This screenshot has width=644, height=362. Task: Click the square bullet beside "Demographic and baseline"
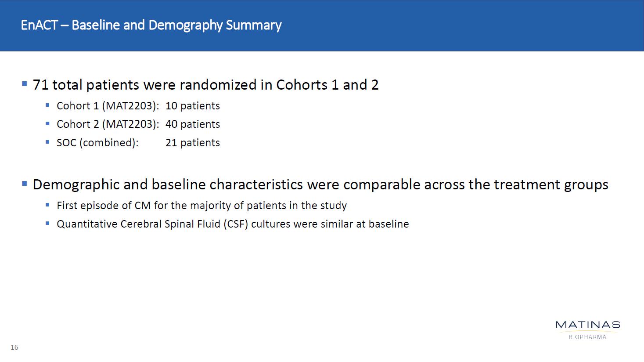[25, 183]
